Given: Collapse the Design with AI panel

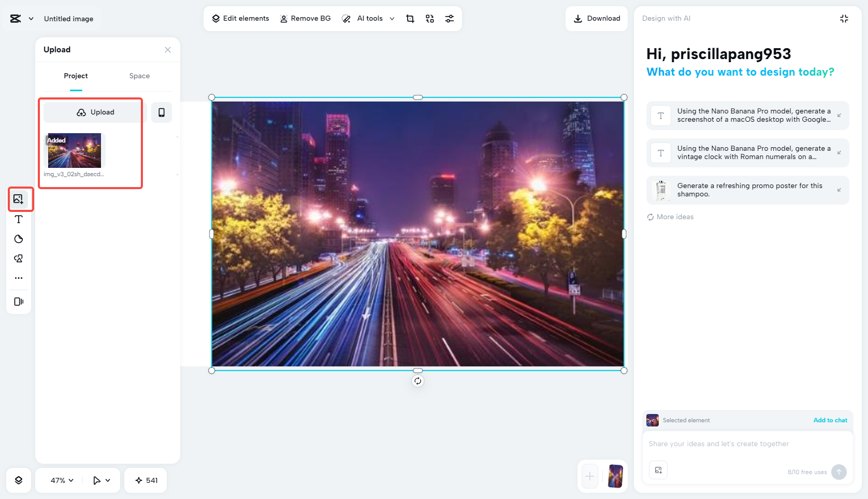Looking at the screenshot, I should pos(844,18).
